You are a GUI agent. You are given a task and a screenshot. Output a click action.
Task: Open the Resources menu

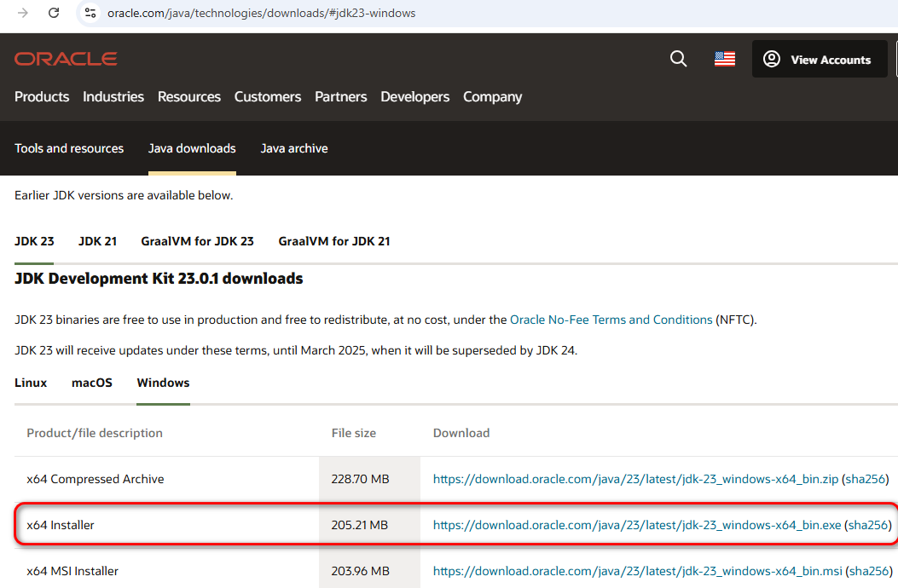189,97
